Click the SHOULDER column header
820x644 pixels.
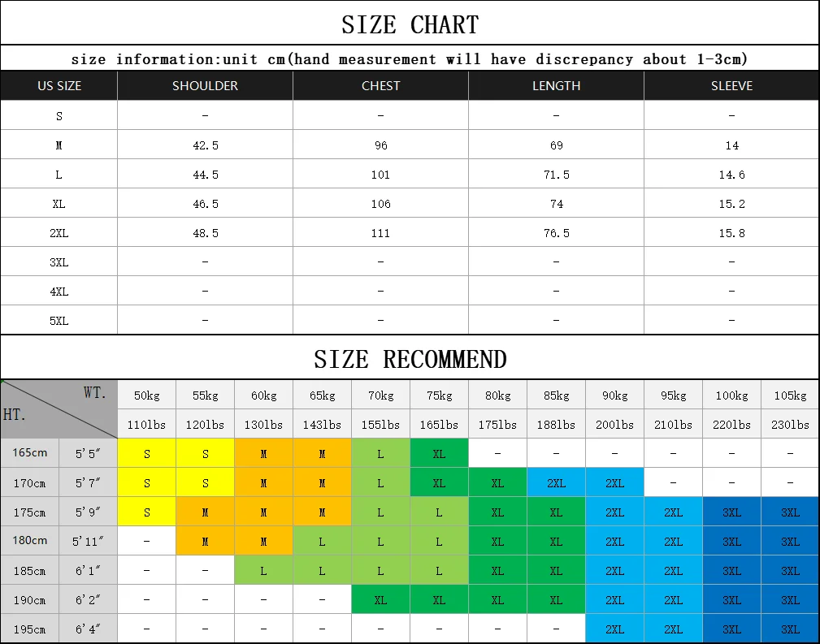pyautogui.click(x=205, y=86)
